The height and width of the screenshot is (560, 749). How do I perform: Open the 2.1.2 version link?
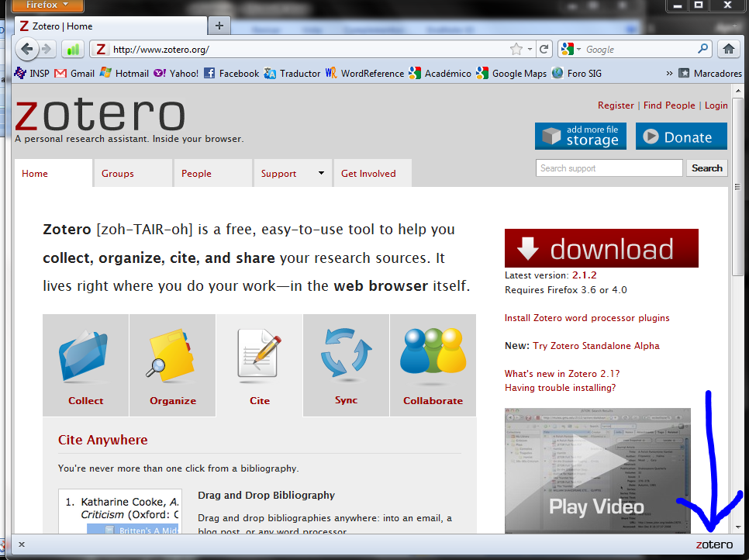(x=584, y=275)
